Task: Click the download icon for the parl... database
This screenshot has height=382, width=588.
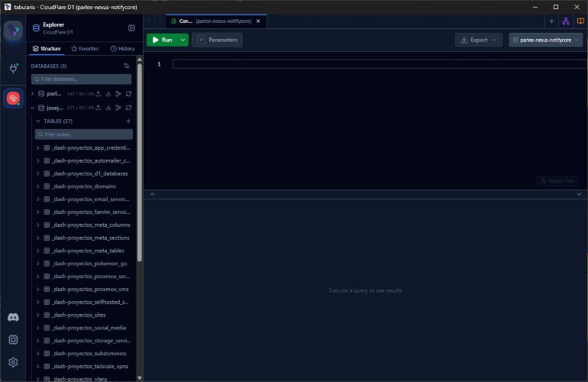Action: [x=108, y=94]
